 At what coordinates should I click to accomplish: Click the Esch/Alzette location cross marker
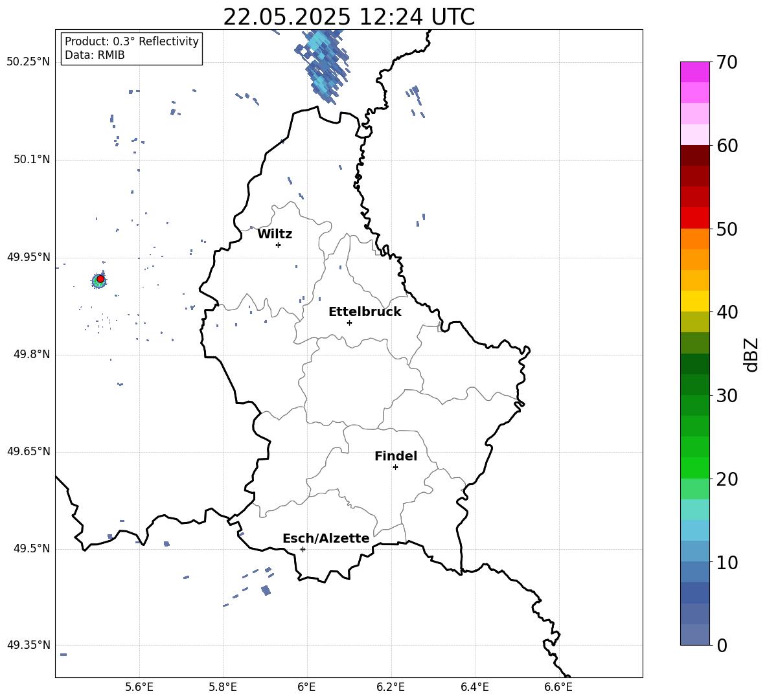click(303, 549)
